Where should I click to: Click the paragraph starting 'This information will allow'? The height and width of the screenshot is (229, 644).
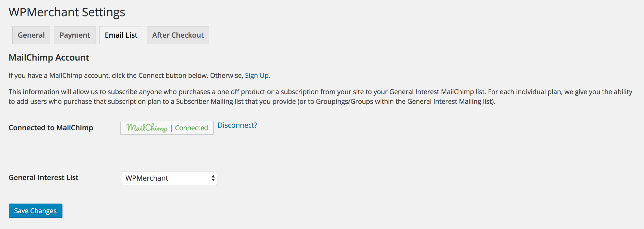tap(320, 92)
